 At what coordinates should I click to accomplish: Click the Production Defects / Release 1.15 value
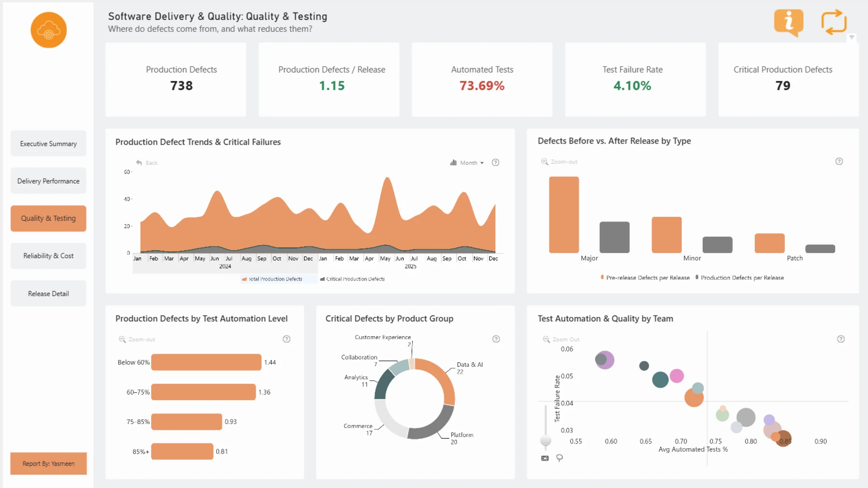[332, 86]
